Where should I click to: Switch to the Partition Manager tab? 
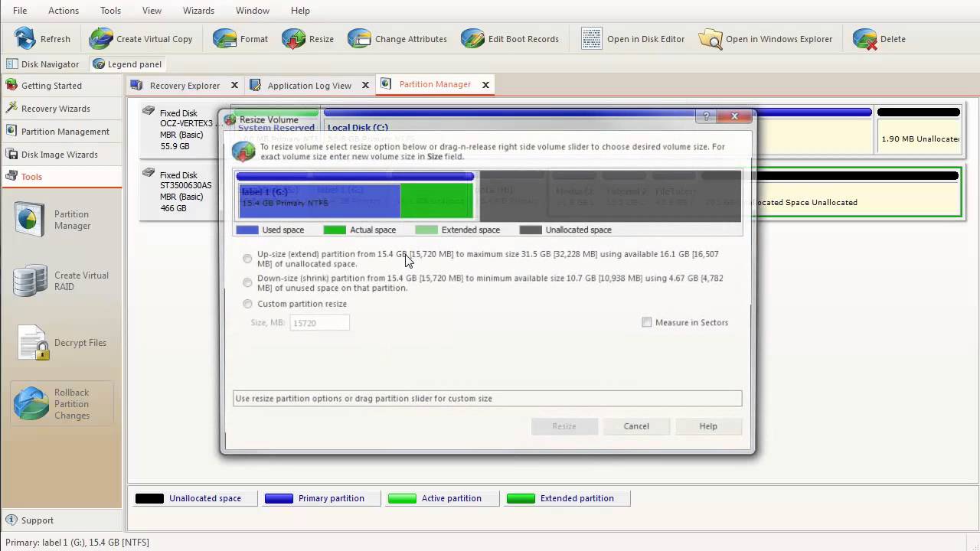[x=435, y=84]
